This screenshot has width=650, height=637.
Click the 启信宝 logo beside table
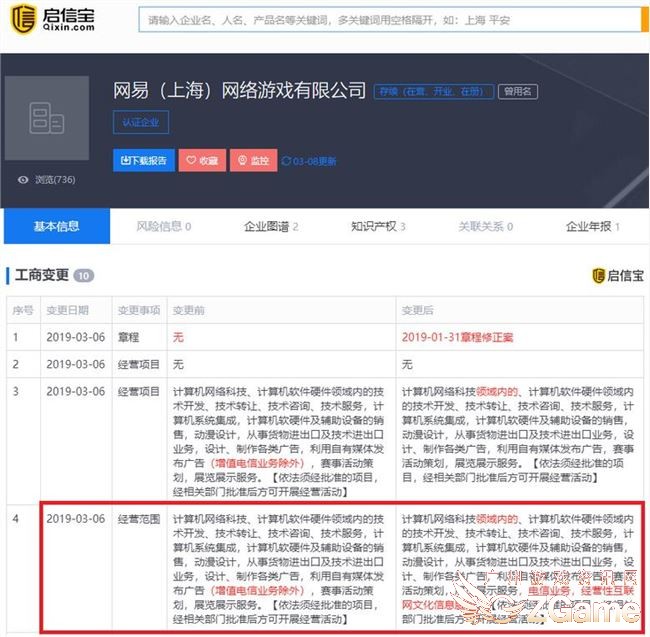pos(618,276)
